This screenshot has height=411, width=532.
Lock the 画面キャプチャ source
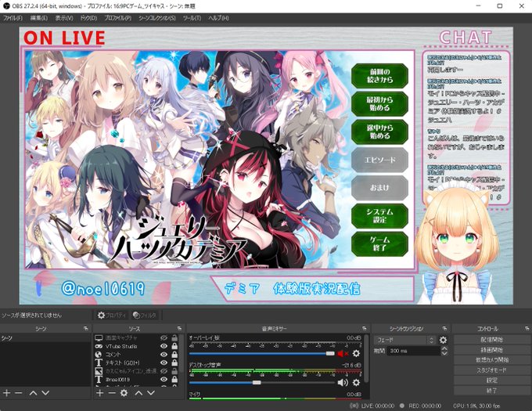174,337
